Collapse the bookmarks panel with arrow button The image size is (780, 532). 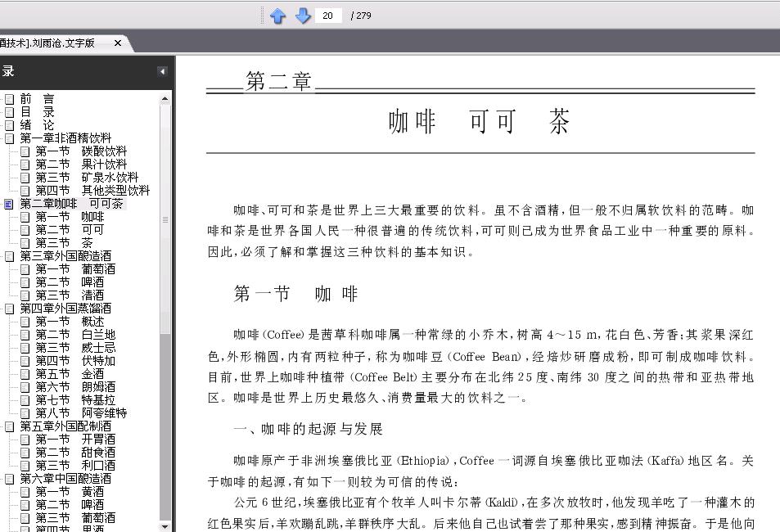[x=162, y=72]
